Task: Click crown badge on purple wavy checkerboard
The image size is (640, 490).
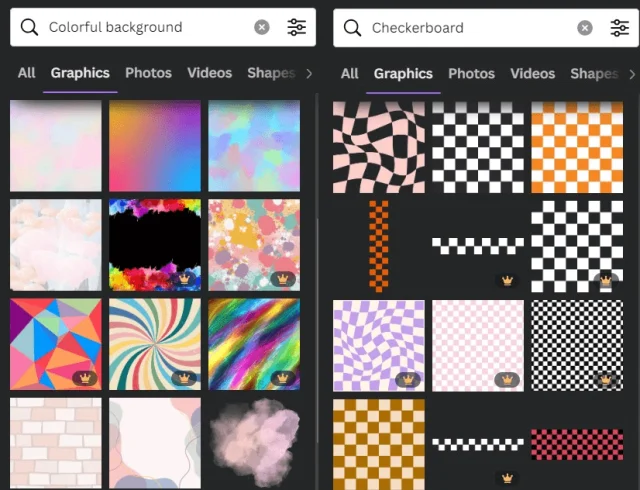Action: point(408,380)
